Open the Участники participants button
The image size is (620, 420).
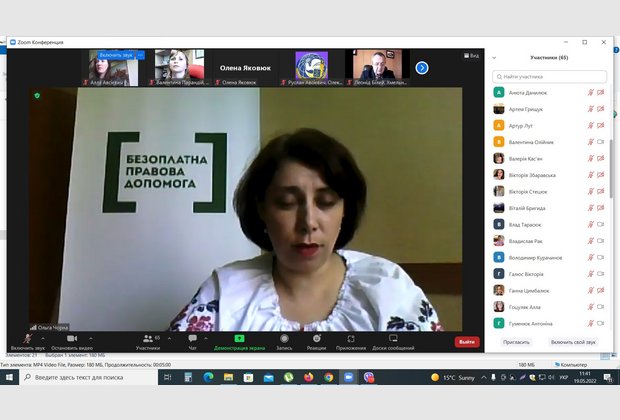coord(148,342)
